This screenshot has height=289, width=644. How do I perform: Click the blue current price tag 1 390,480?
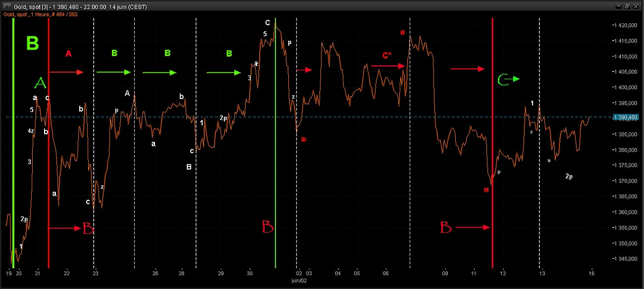click(x=626, y=117)
